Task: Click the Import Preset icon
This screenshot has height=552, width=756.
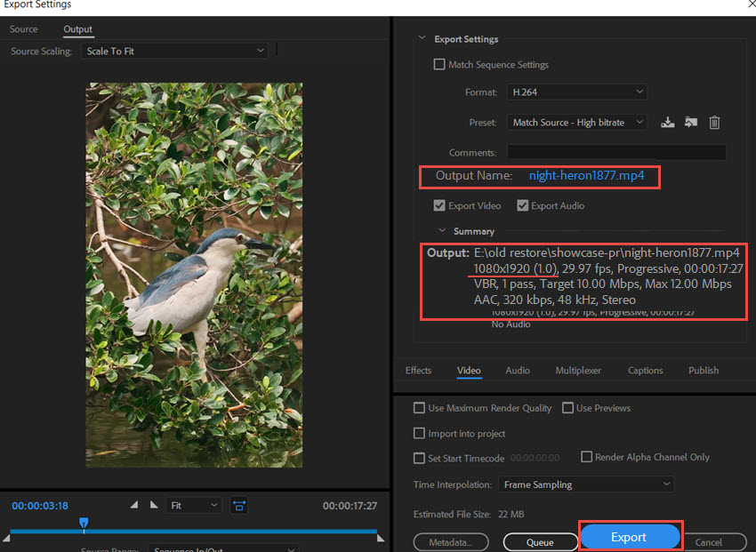Action: coord(691,123)
